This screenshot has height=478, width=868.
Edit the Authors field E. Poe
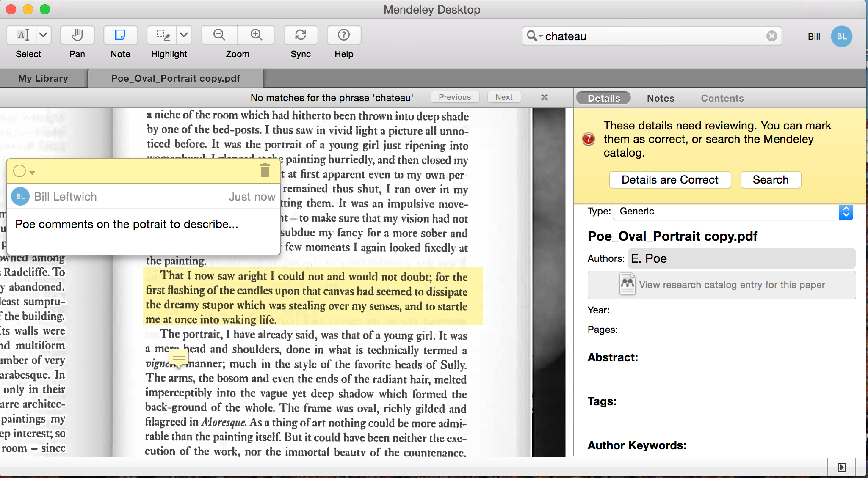click(742, 258)
